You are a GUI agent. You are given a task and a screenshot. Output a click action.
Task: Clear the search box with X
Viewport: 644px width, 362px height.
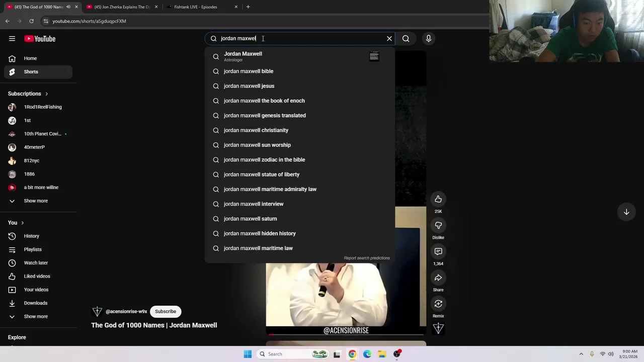tap(389, 38)
